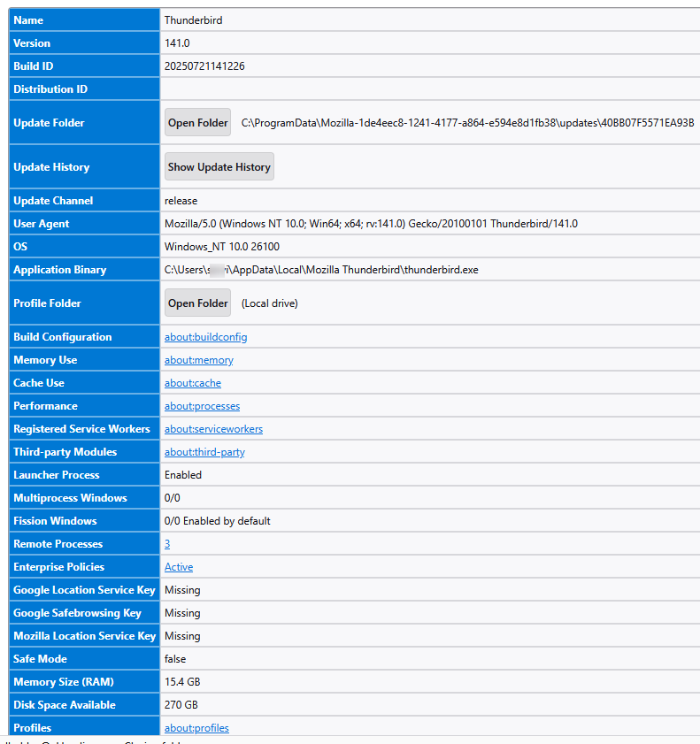Open the about:serviceworkers link
700x744 pixels.
coord(213,429)
